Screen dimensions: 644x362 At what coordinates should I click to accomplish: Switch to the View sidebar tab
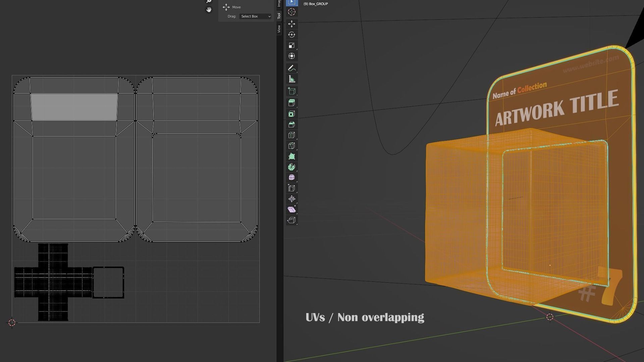[279, 29]
